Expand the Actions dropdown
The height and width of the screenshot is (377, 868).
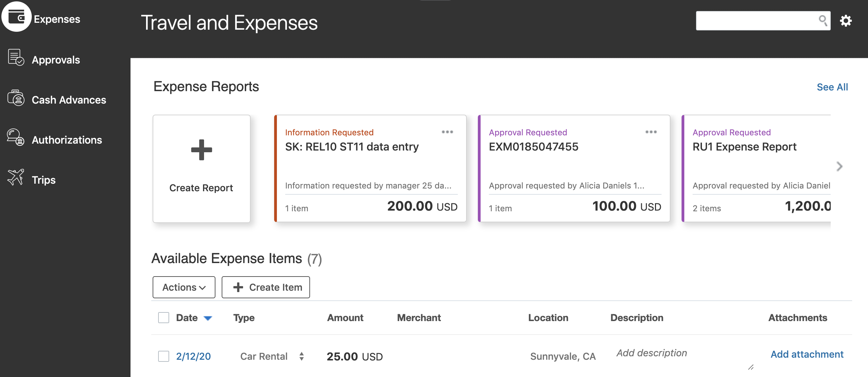pos(184,287)
